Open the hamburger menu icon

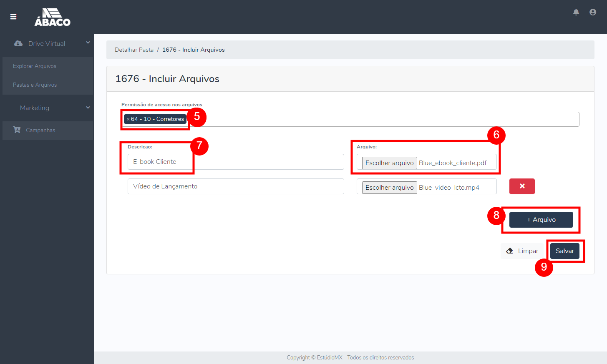pos(13,17)
